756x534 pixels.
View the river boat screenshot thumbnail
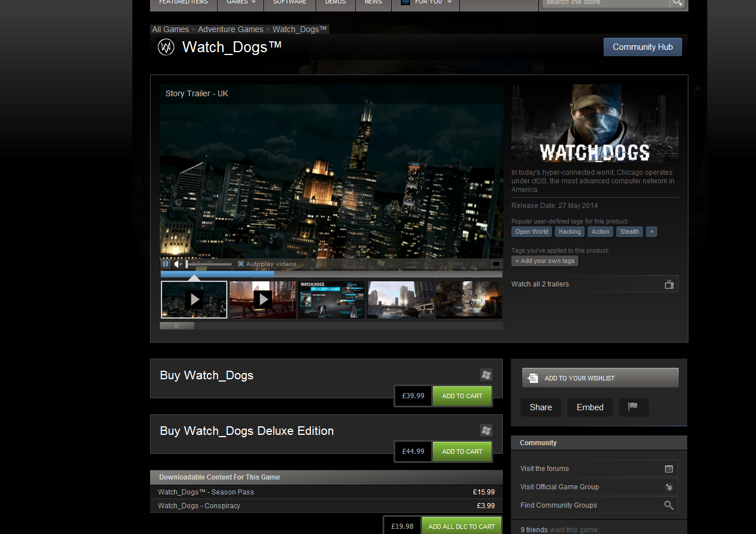(x=400, y=300)
